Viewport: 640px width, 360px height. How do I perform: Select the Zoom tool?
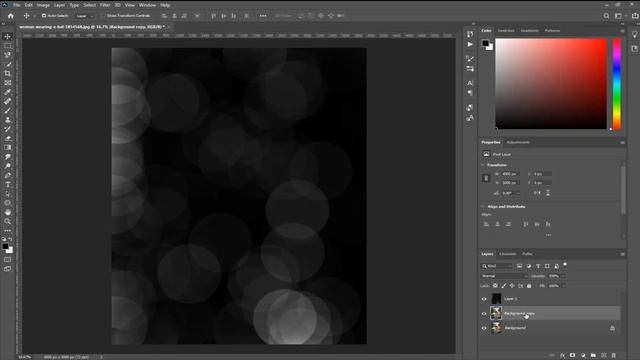7,222
